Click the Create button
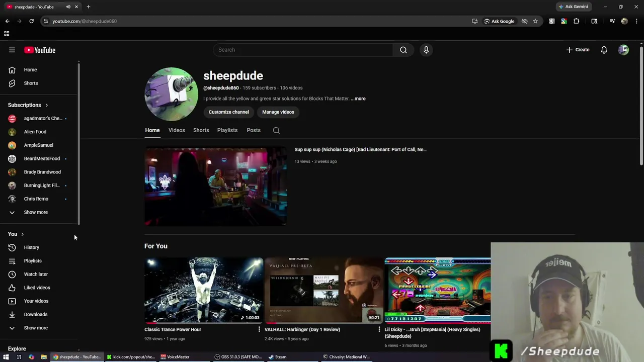This screenshot has height=362, width=644. (x=578, y=50)
